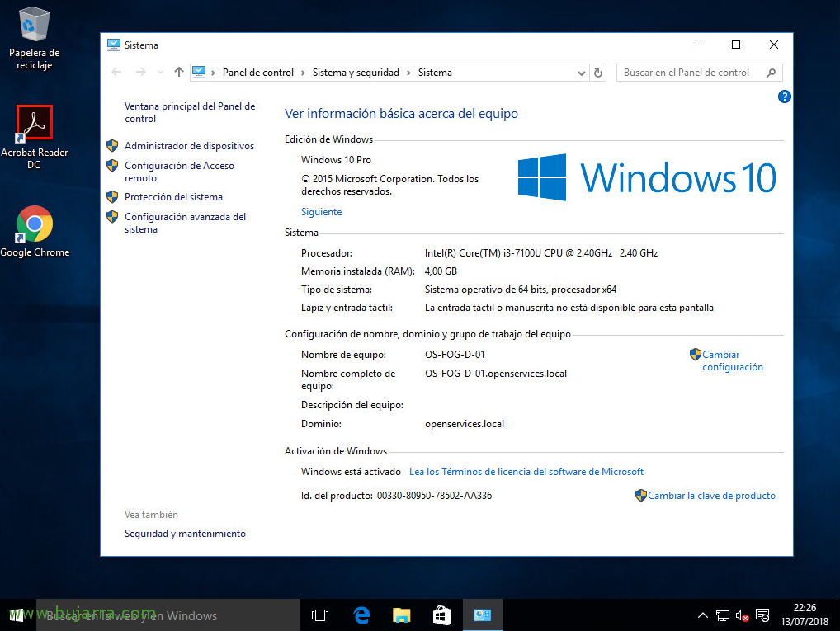The height and width of the screenshot is (631, 840).
Task: Launch Microsoft Edge from the taskbar
Action: point(361,615)
